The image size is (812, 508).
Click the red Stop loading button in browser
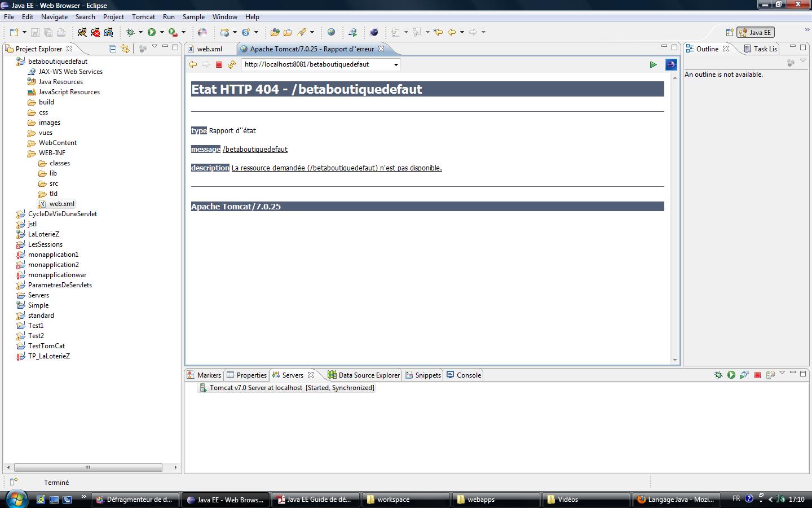[x=219, y=64]
